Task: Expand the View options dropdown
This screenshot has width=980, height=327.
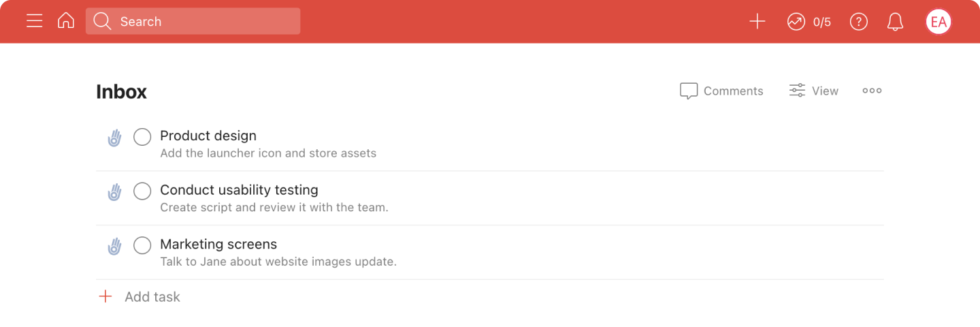Action: pos(814,91)
